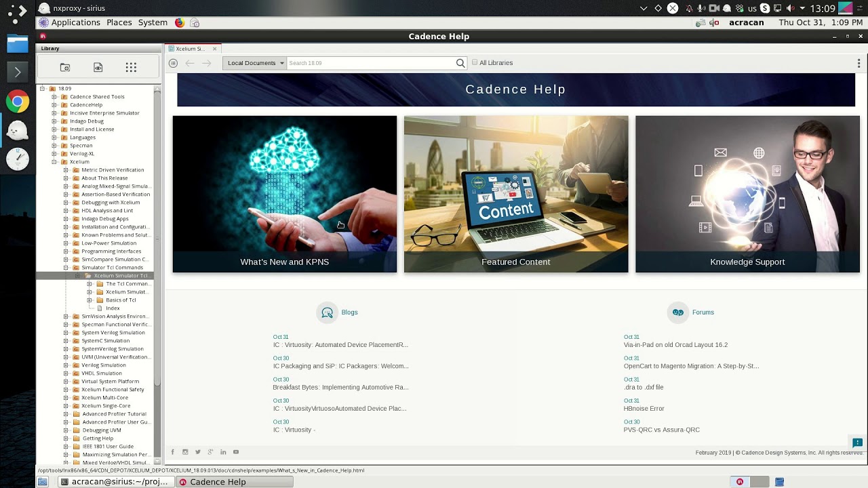Open the Breakfast Bytes blog post

tap(340, 388)
